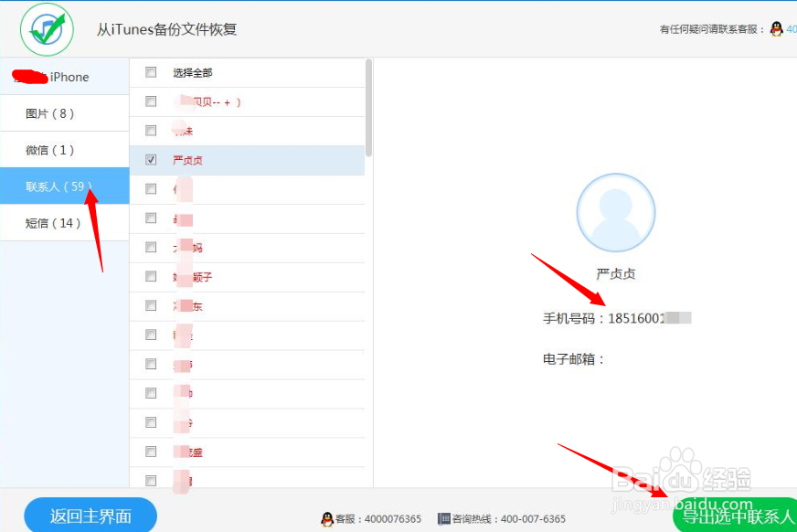Click the 手机号码 value in the detail pane

point(650,319)
